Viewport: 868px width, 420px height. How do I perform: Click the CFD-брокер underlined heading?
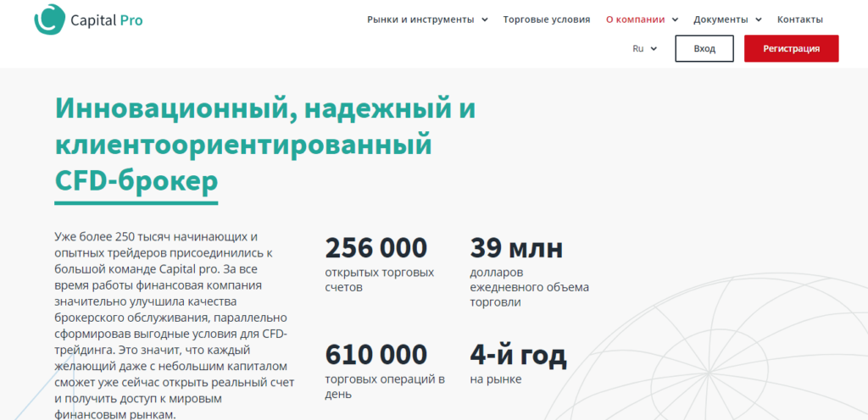coord(136,182)
